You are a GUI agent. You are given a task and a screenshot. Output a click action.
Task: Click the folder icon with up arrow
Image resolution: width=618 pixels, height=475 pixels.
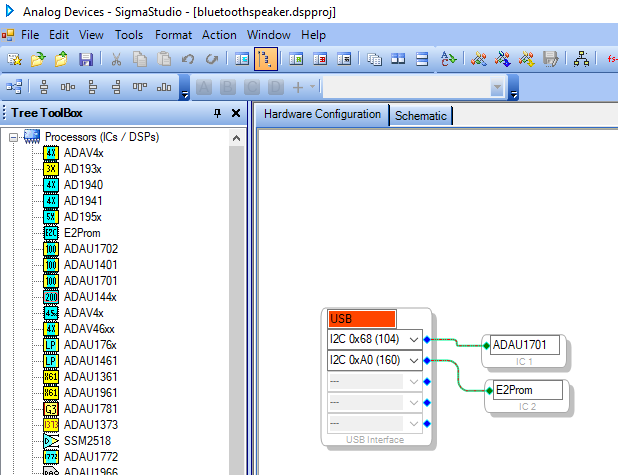[x=61, y=59]
